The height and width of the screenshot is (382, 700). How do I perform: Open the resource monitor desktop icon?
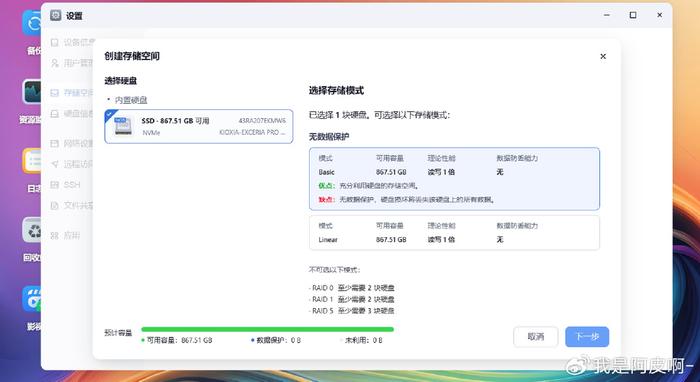click(32, 92)
